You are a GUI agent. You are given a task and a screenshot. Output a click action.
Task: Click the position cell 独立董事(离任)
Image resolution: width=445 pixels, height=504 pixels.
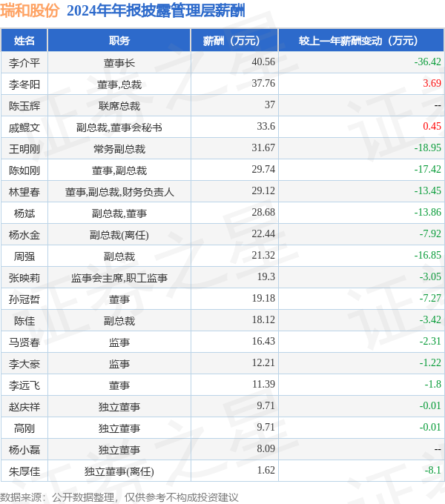click(x=119, y=471)
